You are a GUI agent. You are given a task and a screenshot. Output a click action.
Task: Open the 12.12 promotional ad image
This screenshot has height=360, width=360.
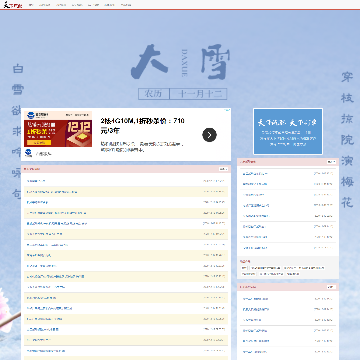click(x=58, y=134)
